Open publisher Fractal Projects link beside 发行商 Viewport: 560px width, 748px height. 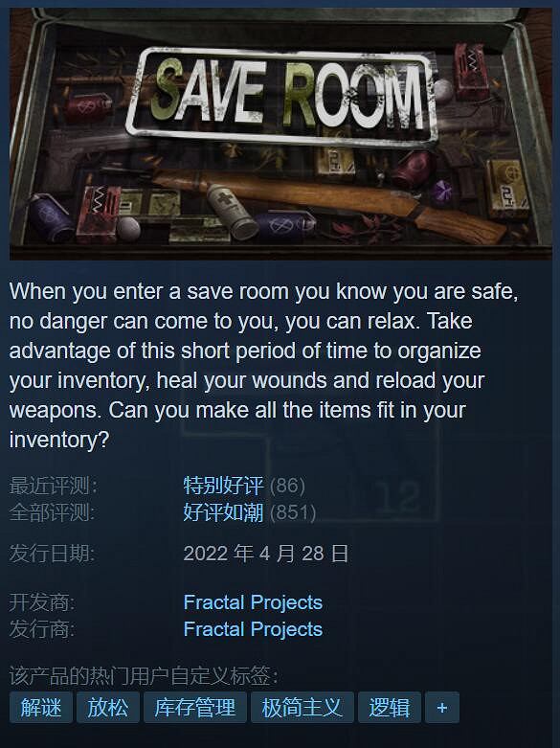[254, 629]
